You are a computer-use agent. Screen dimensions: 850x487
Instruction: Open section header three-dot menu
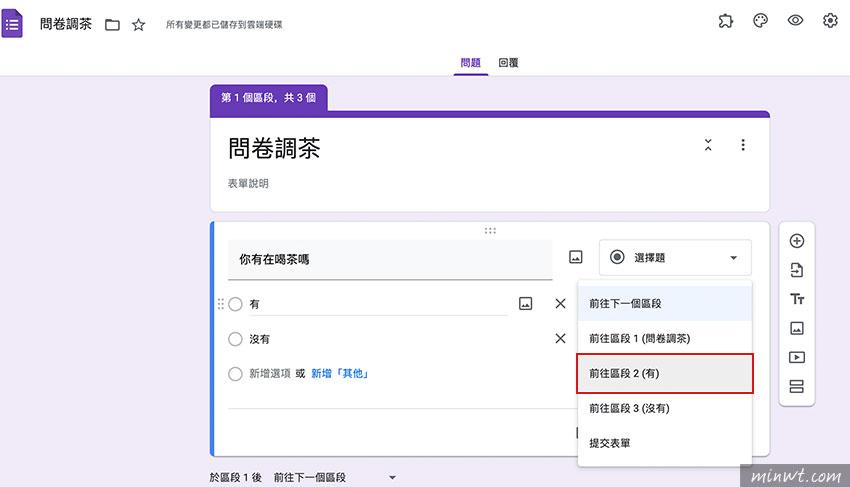[743, 145]
